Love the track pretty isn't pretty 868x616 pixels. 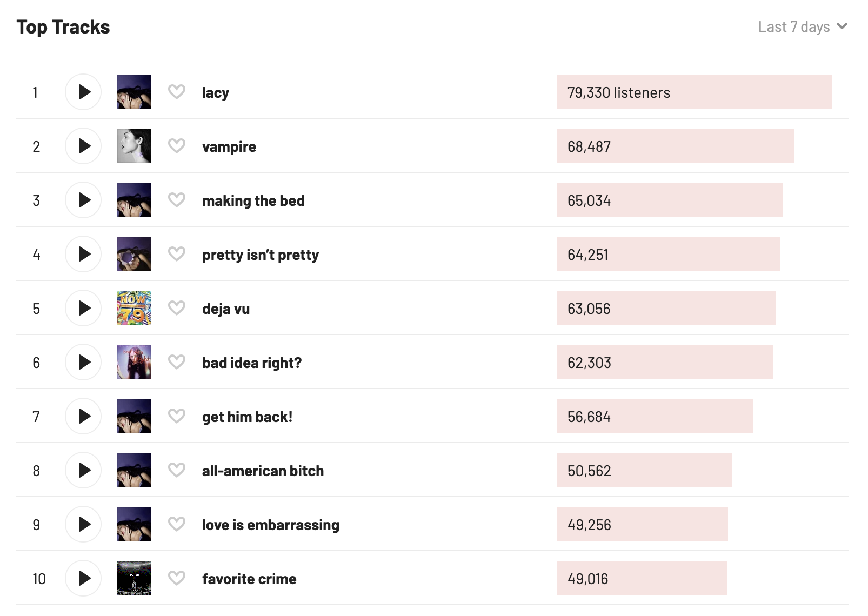[177, 254]
